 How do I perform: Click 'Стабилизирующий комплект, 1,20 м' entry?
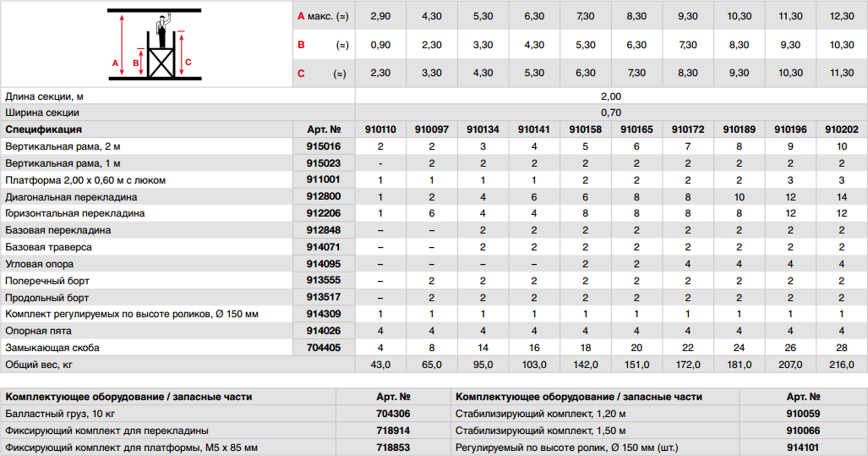[541, 414]
